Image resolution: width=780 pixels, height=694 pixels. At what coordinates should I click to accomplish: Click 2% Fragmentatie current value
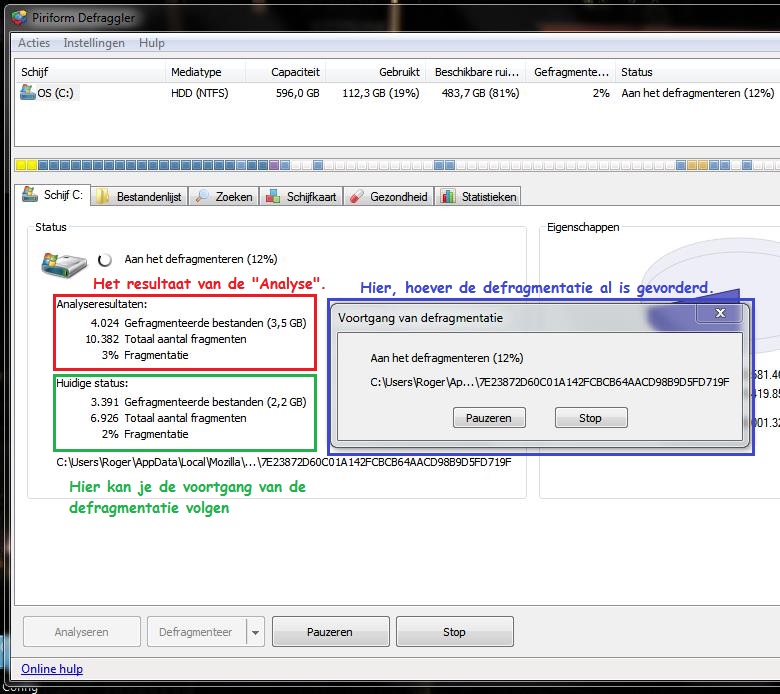(145, 434)
